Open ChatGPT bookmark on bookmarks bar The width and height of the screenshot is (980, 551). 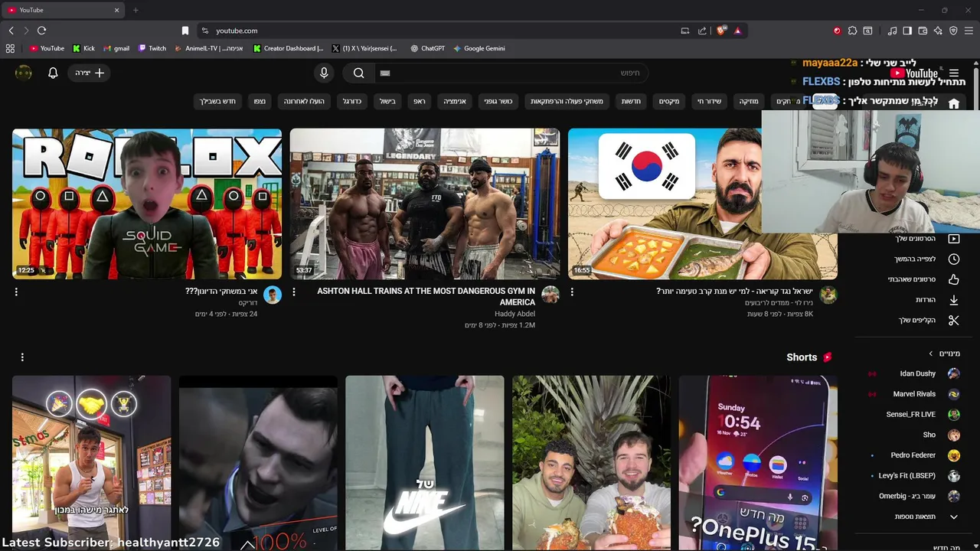tap(427, 48)
